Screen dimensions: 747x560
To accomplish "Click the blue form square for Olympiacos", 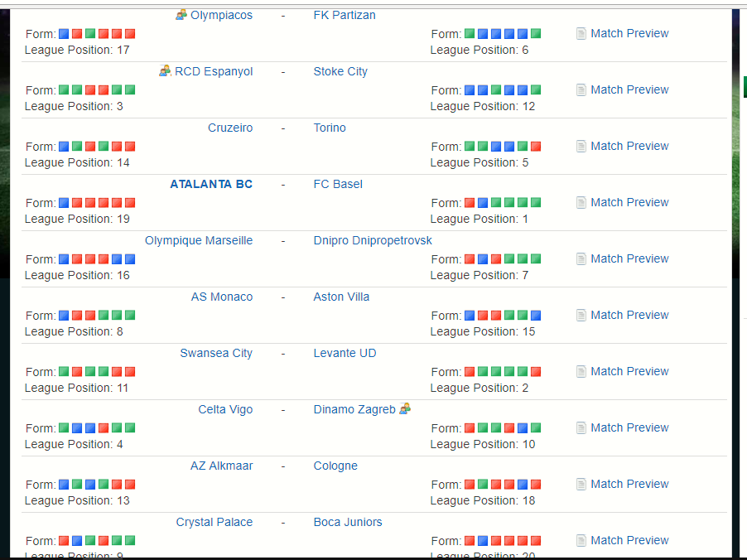I will click(x=64, y=34).
